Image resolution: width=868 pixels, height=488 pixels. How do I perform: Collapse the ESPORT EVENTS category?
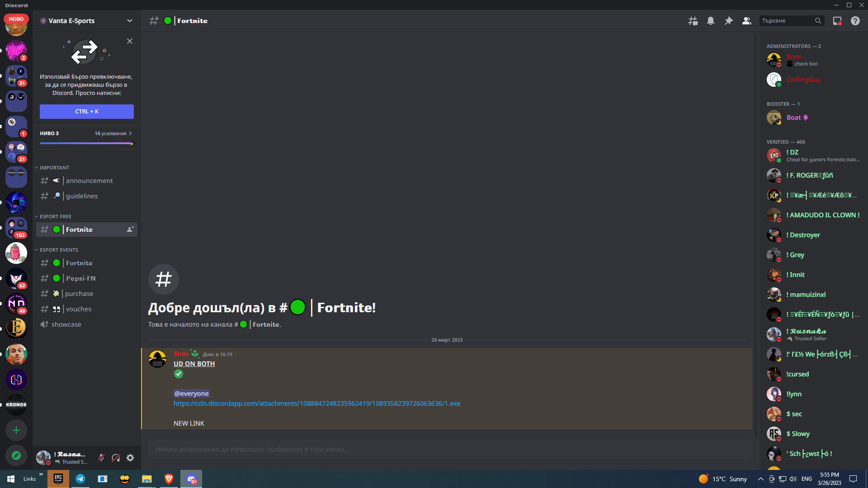pyautogui.click(x=58, y=250)
